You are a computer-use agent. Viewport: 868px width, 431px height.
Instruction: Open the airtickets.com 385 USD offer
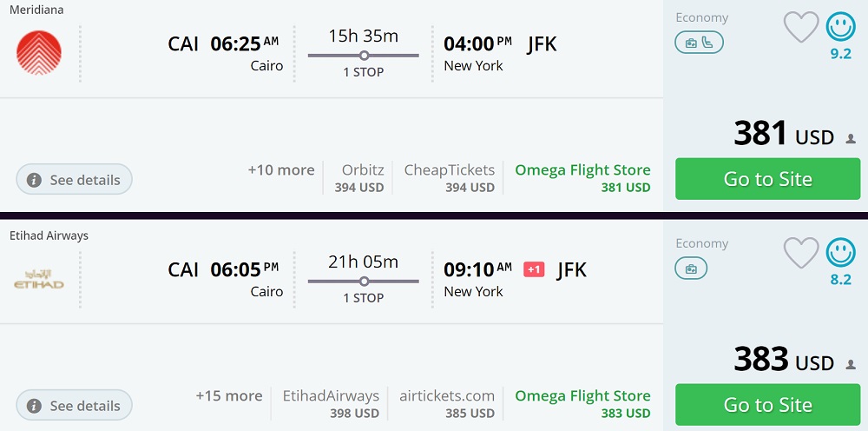coord(447,403)
